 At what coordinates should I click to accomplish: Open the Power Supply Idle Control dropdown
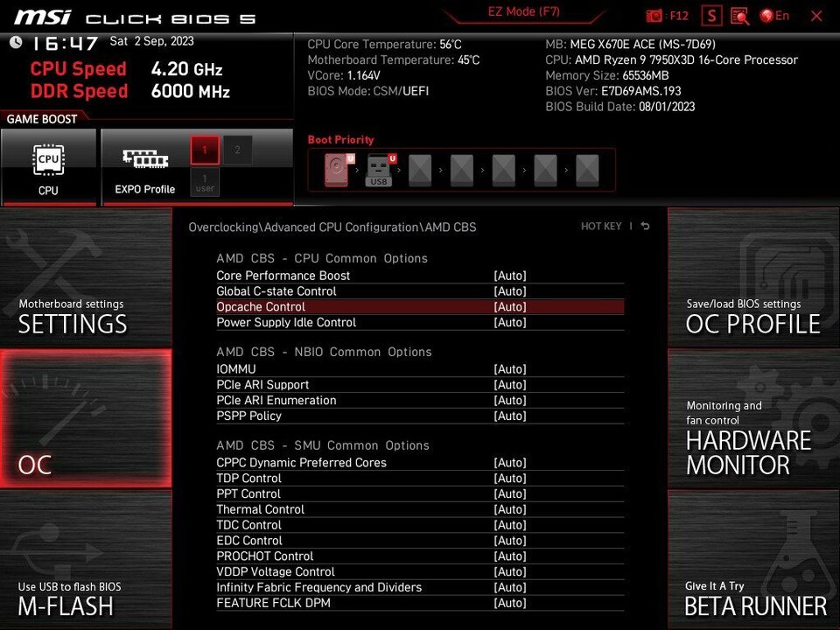[510, 322]
